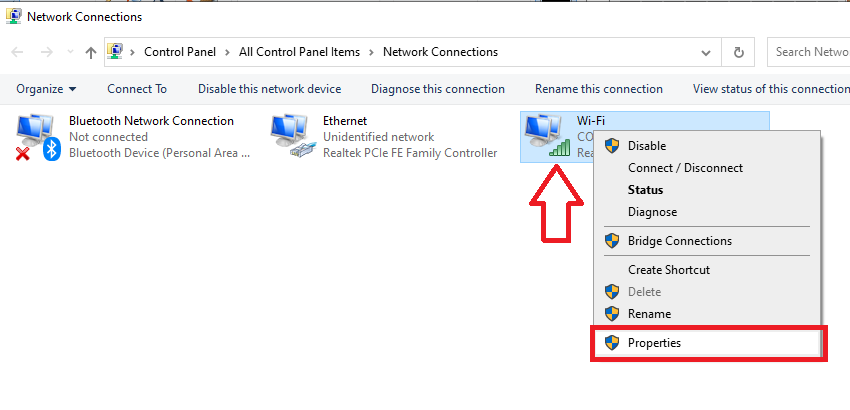850x410 pixels.
Task: Select the Ethernet adapter icon
Action: click(x=293, y=137)
